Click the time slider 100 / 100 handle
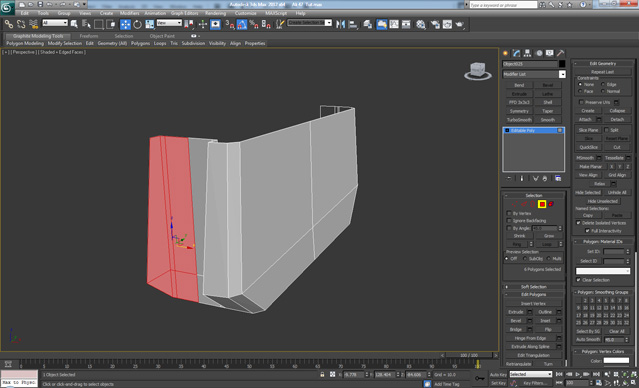Screen dimensions: 639x388 (x=469, y=355)
